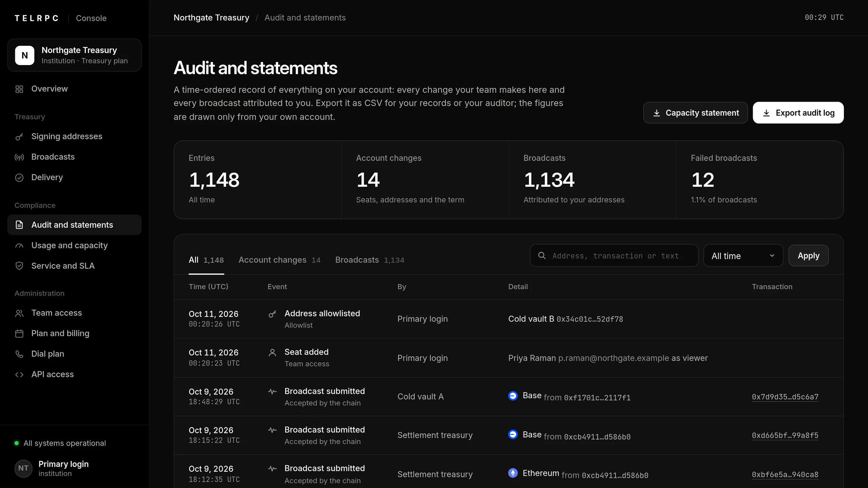Click the Audit and statements document icon

(x=19, y=225)
